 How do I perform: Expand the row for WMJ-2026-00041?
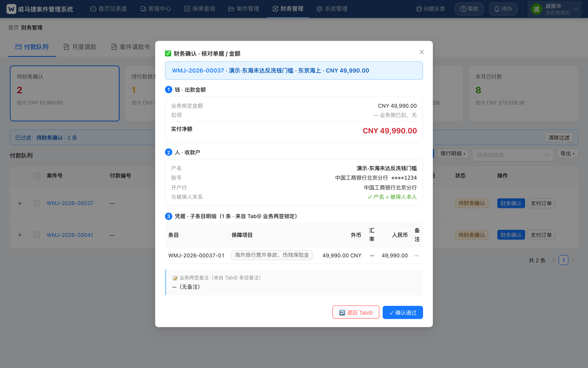pyautogui.click(x=20, y=235)
